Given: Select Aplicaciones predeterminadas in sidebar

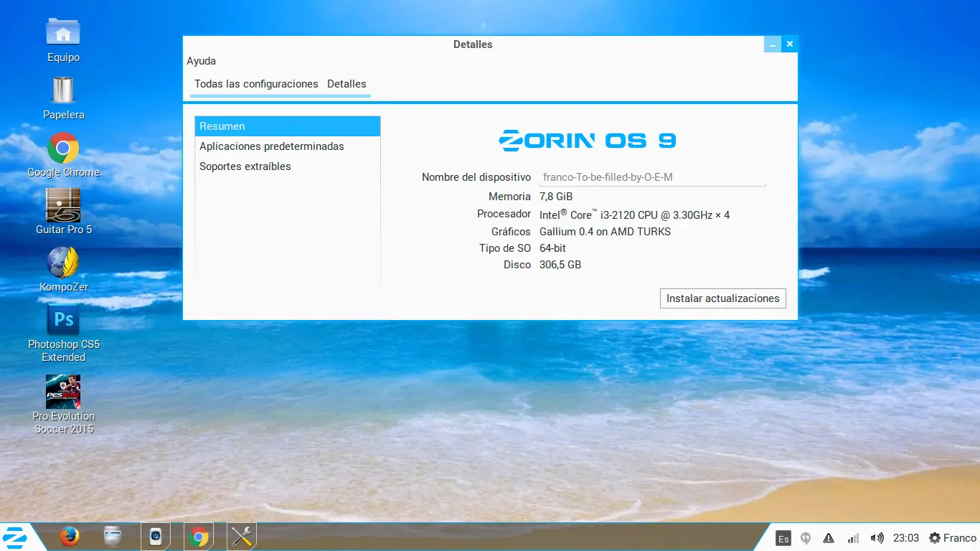Looking at the screenshot, I should 288,146.
